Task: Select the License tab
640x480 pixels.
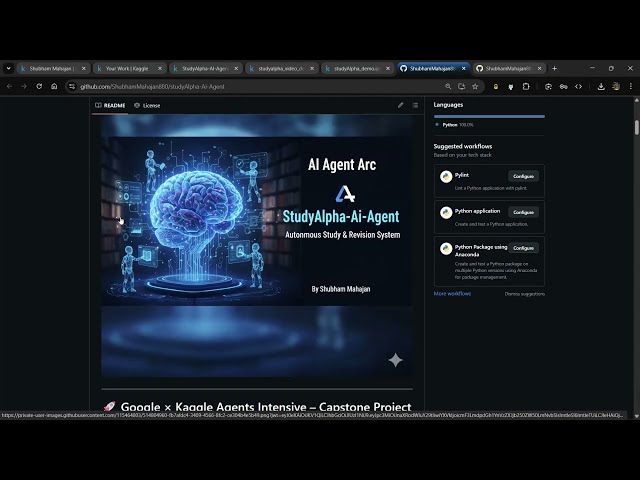Action: point(147,105)
